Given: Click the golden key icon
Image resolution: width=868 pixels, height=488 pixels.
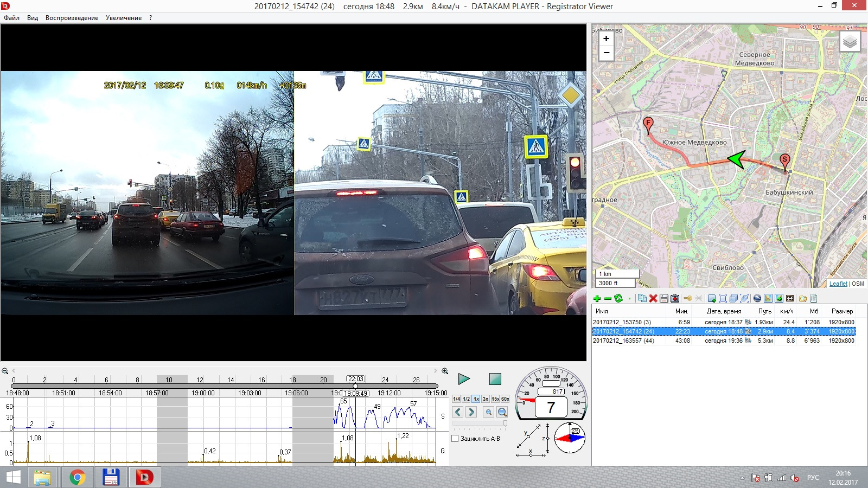Looking at the screenshot, I should tap(688, 299).
